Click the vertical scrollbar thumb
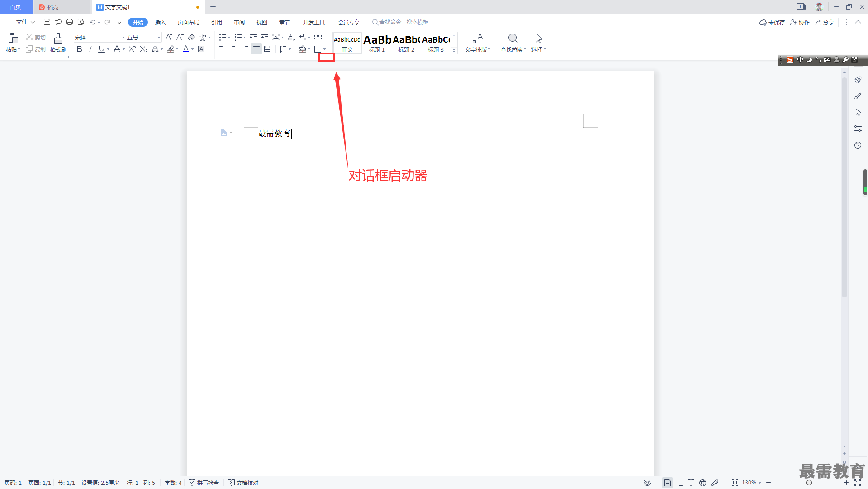Image resolution: width=868 pixels, height=489 pixels. pos(844,187)
